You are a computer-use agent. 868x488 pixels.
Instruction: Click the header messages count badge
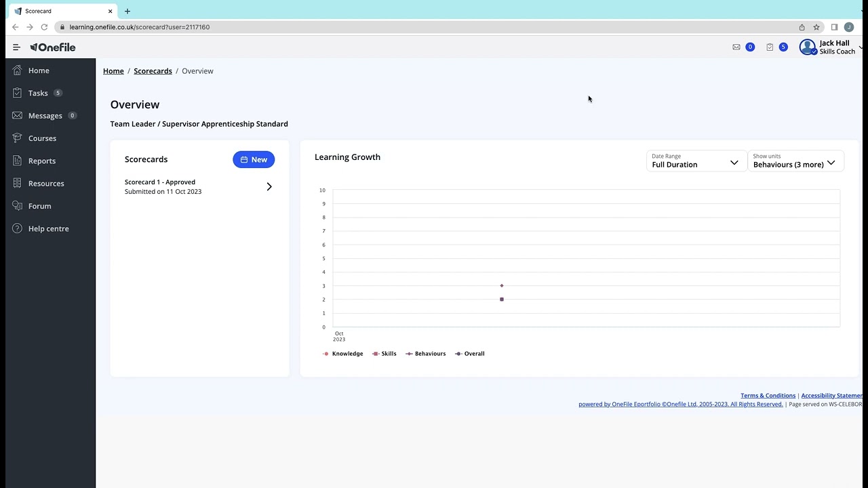[x=750, y=47]
